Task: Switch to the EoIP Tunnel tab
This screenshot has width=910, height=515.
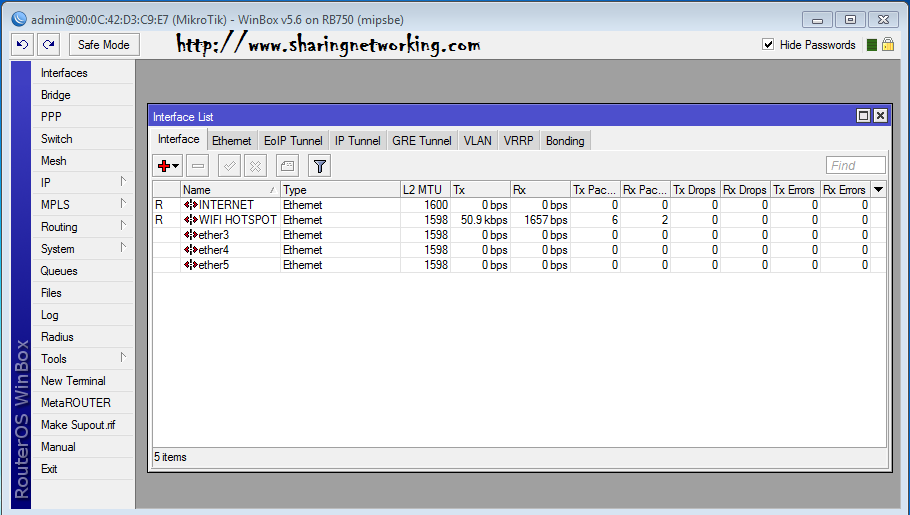Action: coord(293,141)
